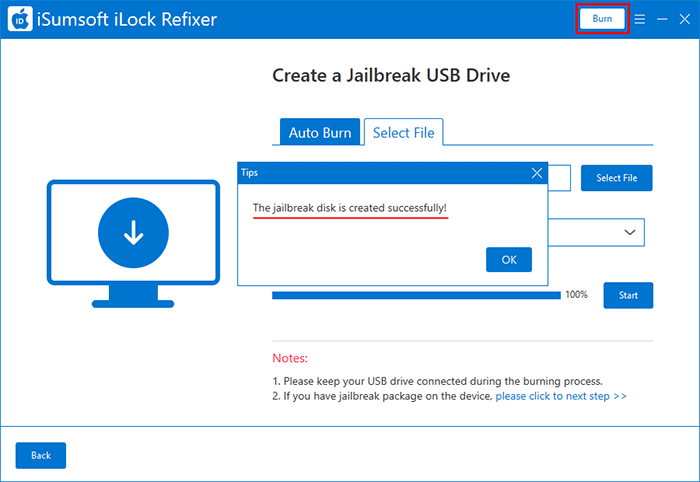Confirm the Tips dialog with OK
Screen dimensions: 700x482
pos(509,260)
